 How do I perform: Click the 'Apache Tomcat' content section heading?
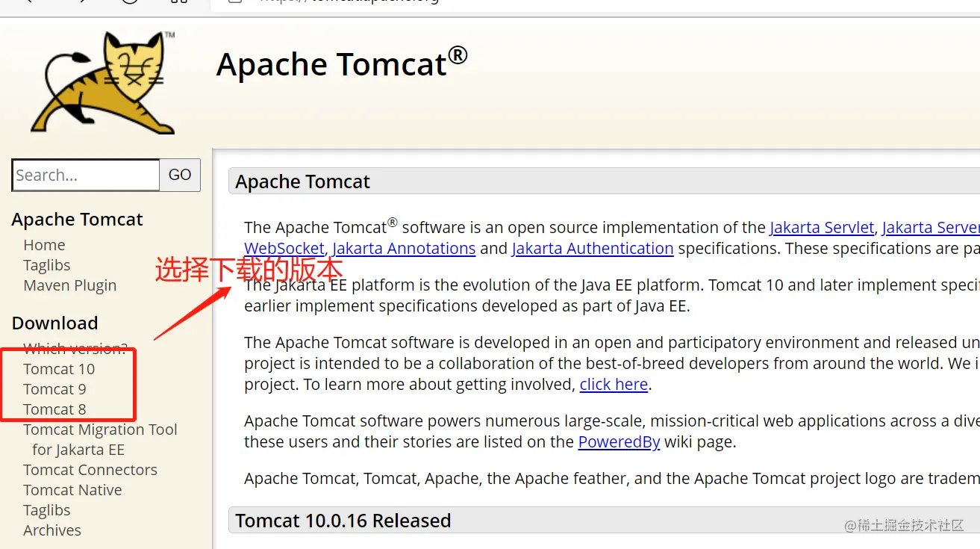point(303,182)
